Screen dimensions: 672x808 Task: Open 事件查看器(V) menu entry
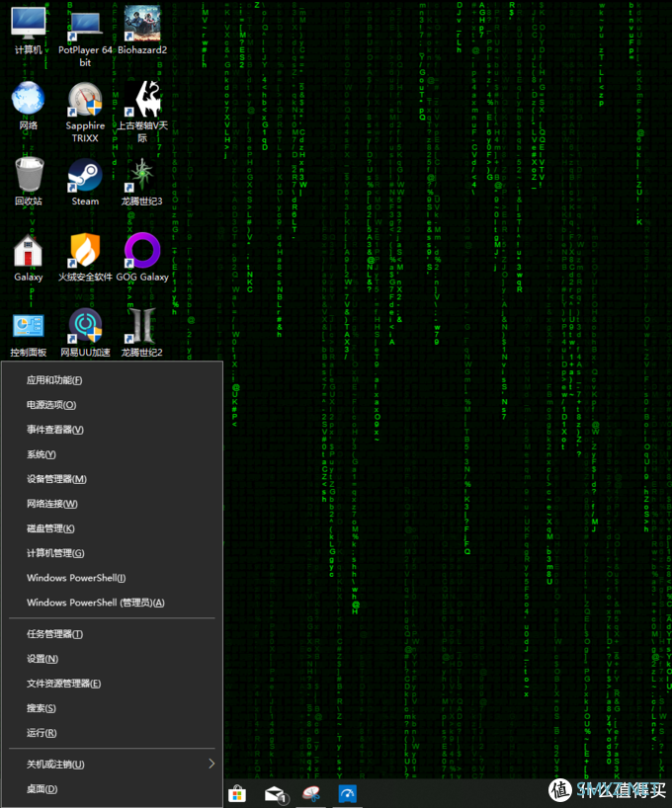click(x=112, y=430)
